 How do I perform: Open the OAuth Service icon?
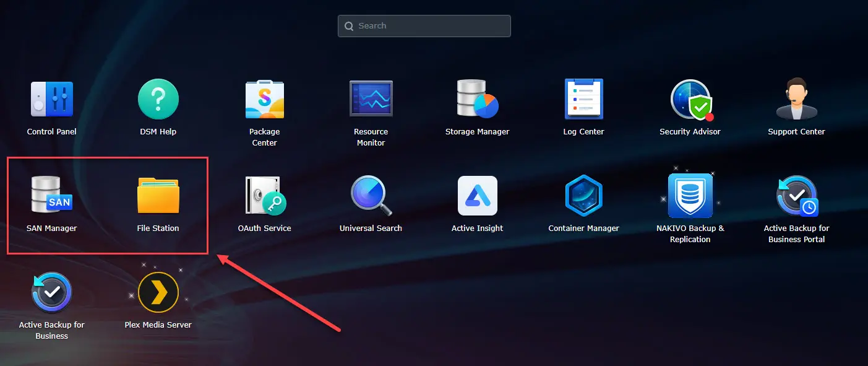pyautogui.click(x=265, y=196)
